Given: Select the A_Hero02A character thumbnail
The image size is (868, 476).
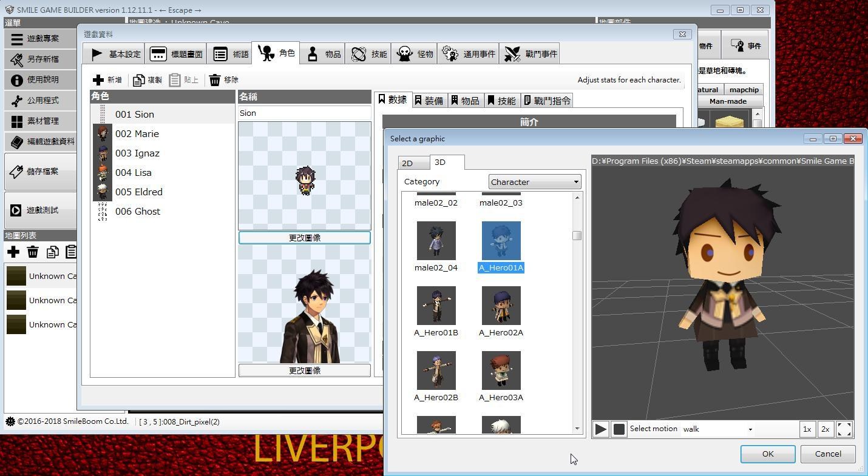Looking at the screenshot, I should [501, 306].
